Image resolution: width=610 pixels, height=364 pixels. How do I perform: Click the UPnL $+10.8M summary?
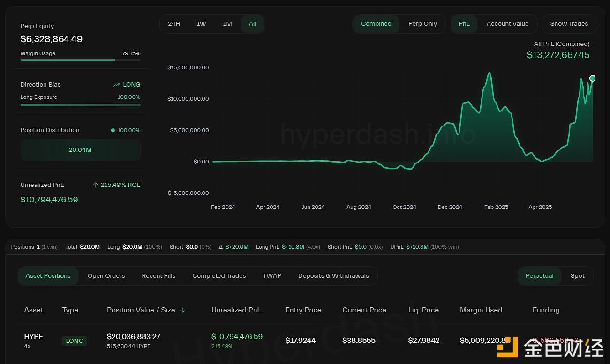click(x=424, y=247)
